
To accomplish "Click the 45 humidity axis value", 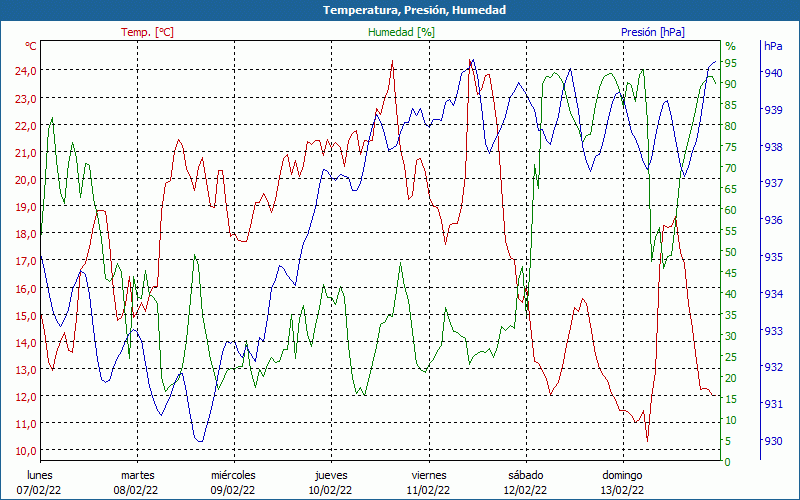I will pyautogui.click(x=731, y=273).
